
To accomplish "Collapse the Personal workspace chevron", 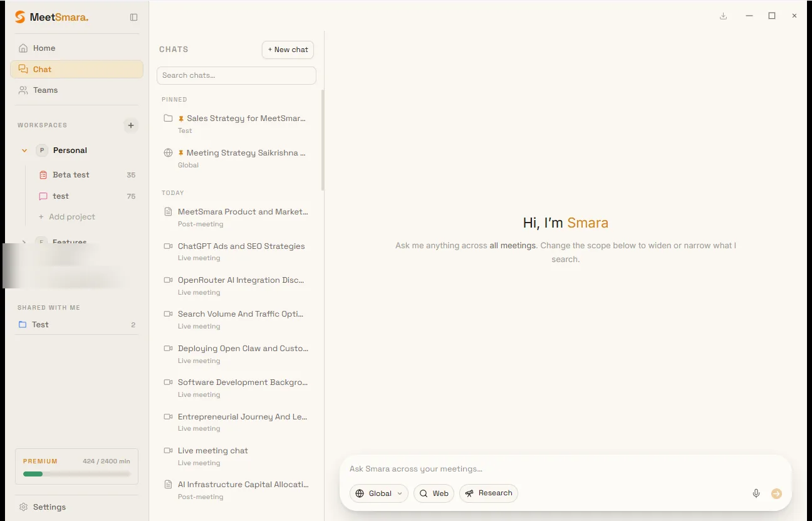I will pyautogui.click(x=24, y=150).
